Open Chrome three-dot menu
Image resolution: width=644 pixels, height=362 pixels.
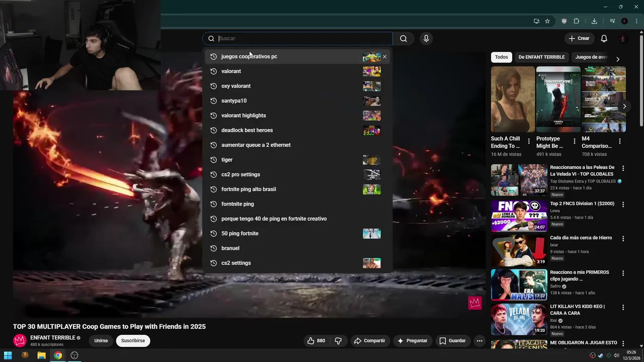pyautogui.click(x=636, y=21)
